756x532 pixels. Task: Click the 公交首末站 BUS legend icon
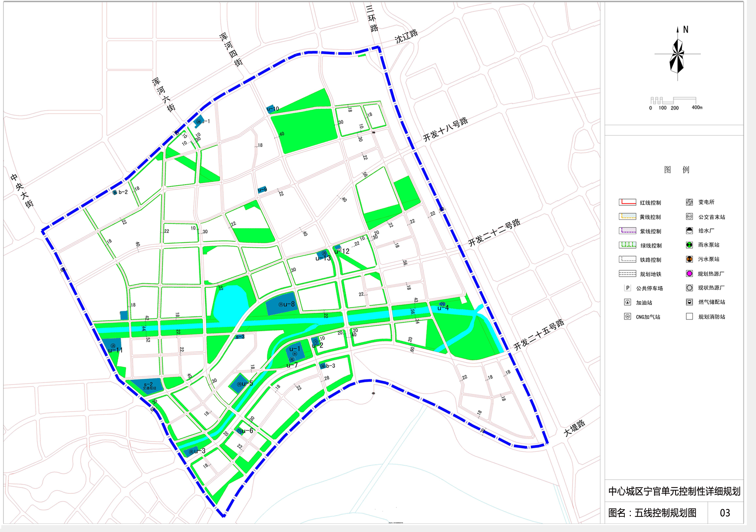(x=689, y=216)
